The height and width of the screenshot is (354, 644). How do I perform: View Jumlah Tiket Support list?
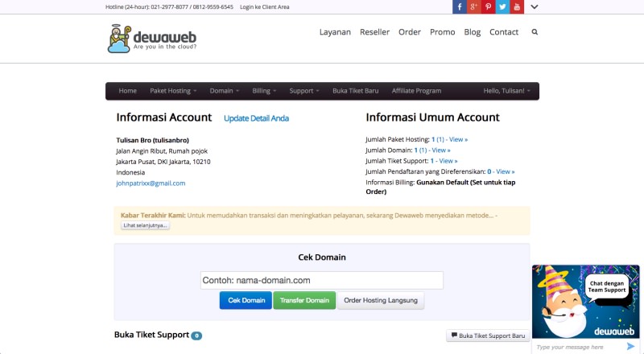tap(448, 161)
